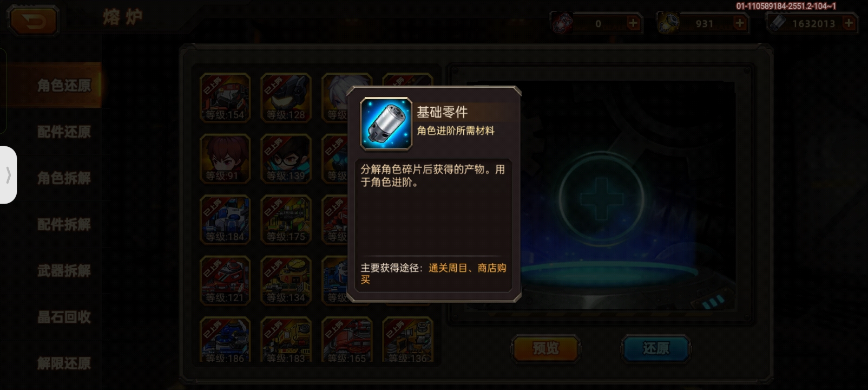The image size is (868, 390).
Task: Choose the level 91 red-haired character
Action: point(225,159)
